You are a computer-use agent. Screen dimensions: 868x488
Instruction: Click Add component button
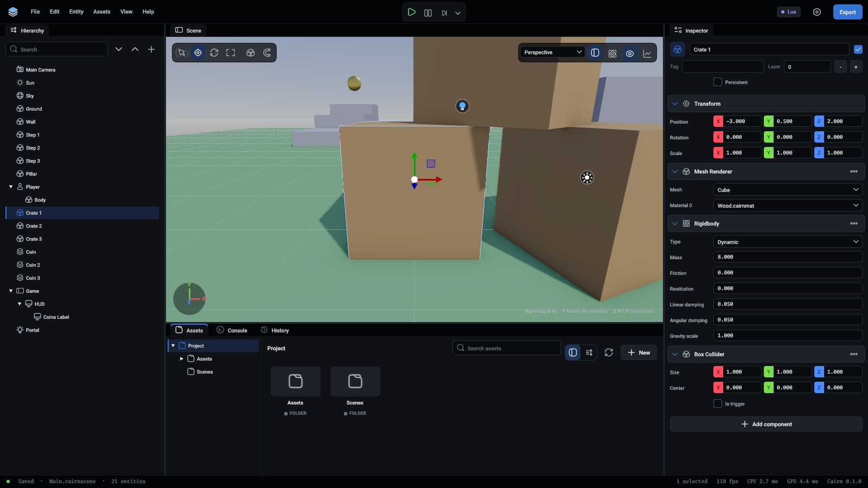[766, 424]
